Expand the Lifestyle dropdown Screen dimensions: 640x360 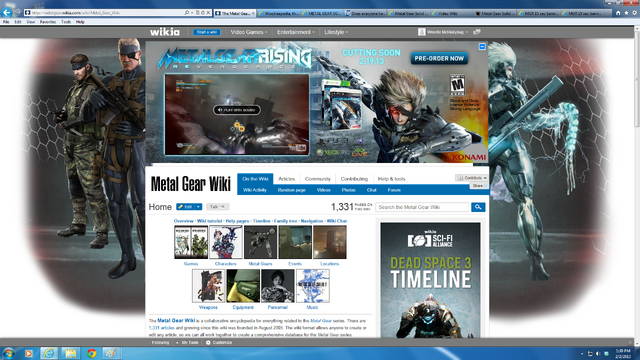(336, 32)
